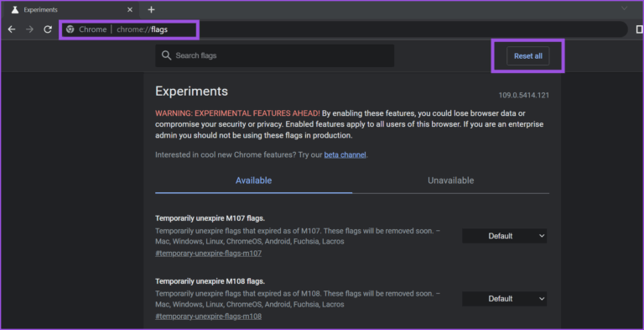The image size is (644, 330).
Task: Open the tab search chevron at top right
Action: point(624,8)
